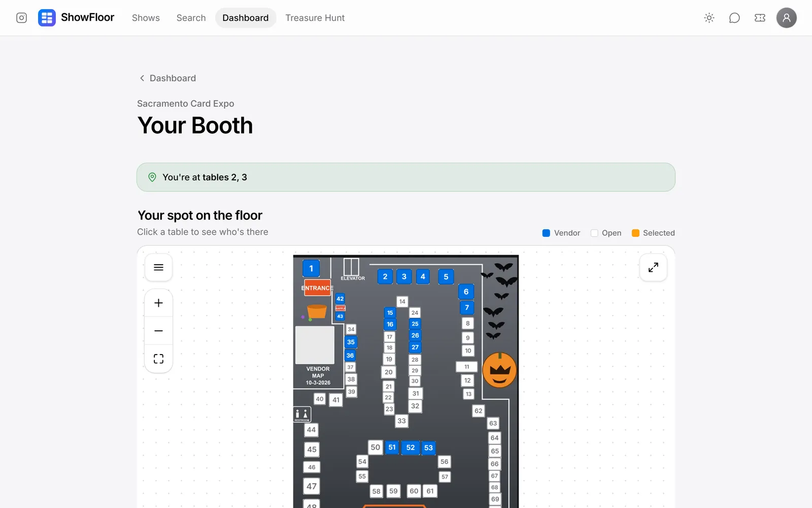
Task: Go back via Dashboard chevron link
Action: pyautogui.click(x=167, y=78)
